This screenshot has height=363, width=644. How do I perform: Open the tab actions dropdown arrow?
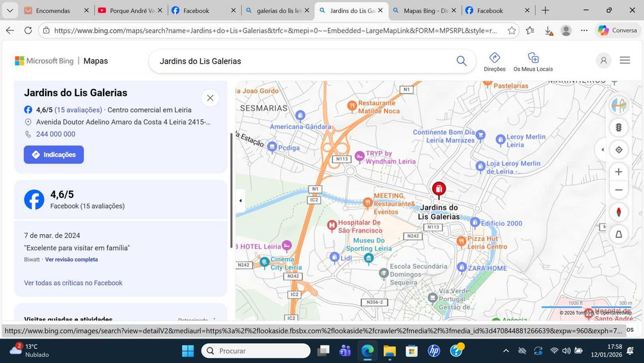click(x=10, y=11)
